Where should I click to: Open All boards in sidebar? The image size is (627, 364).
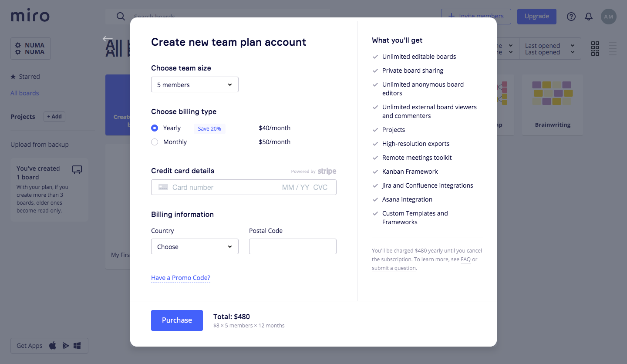point(25,93)
